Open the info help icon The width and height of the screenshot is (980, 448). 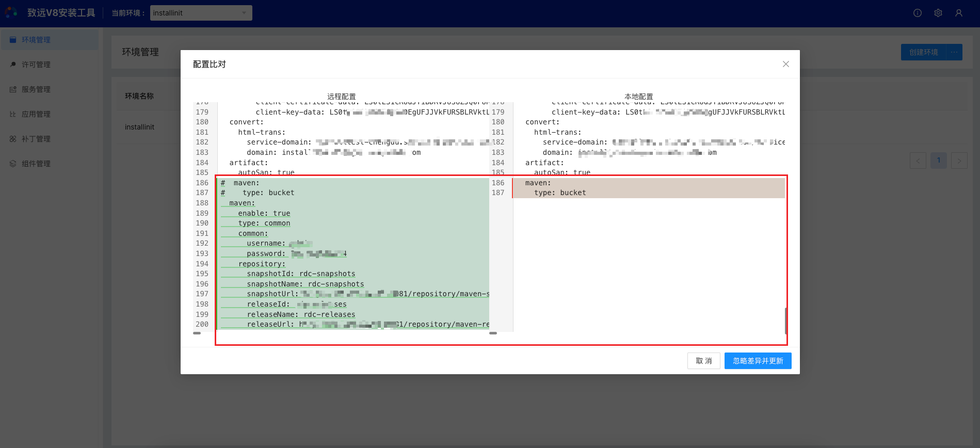tap(918, 13)
